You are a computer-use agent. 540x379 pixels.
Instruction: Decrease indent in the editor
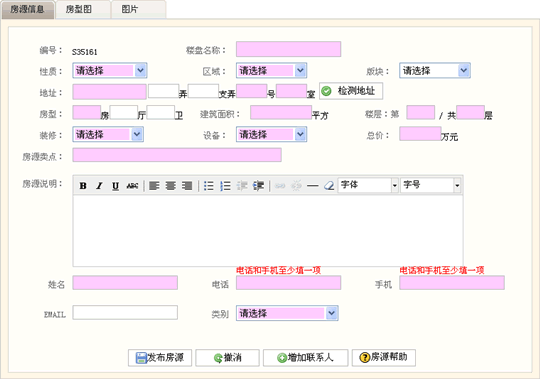point(242,186)
